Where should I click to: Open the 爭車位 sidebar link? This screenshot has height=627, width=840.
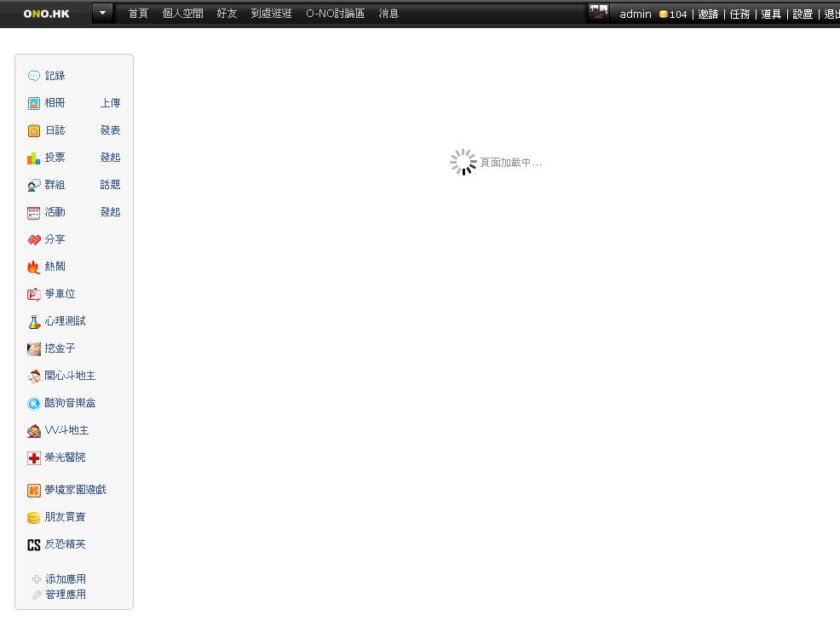[x=60, y=294]
